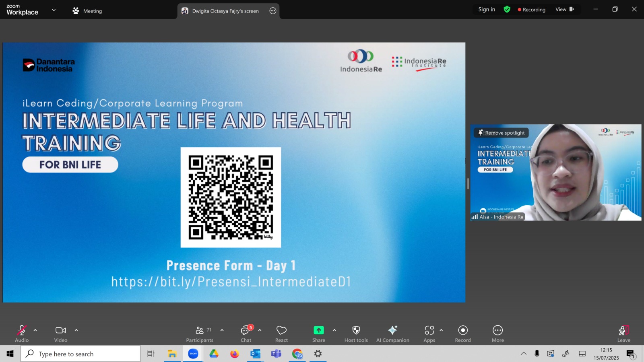Toggle the Video camera on

(x=61, y=334)
